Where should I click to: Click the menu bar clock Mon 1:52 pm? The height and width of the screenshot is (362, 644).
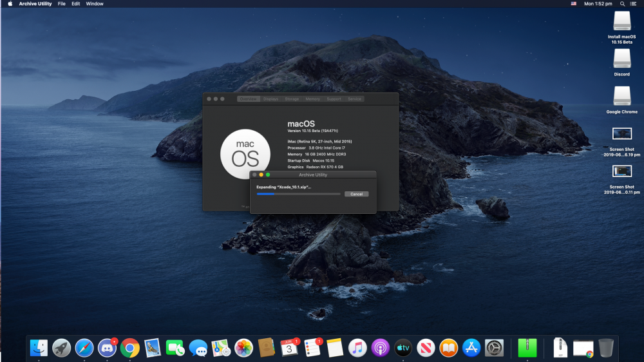[x=598, y=4]
